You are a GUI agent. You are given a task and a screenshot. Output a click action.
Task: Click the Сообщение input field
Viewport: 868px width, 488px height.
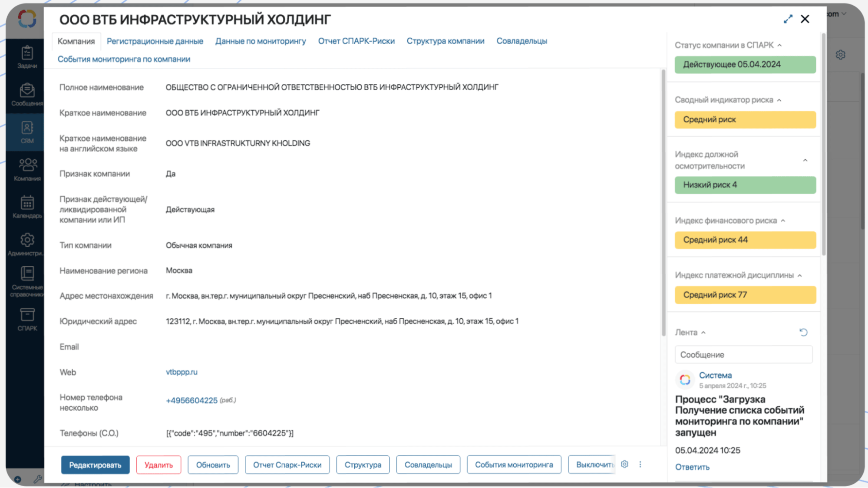point(743,355)
